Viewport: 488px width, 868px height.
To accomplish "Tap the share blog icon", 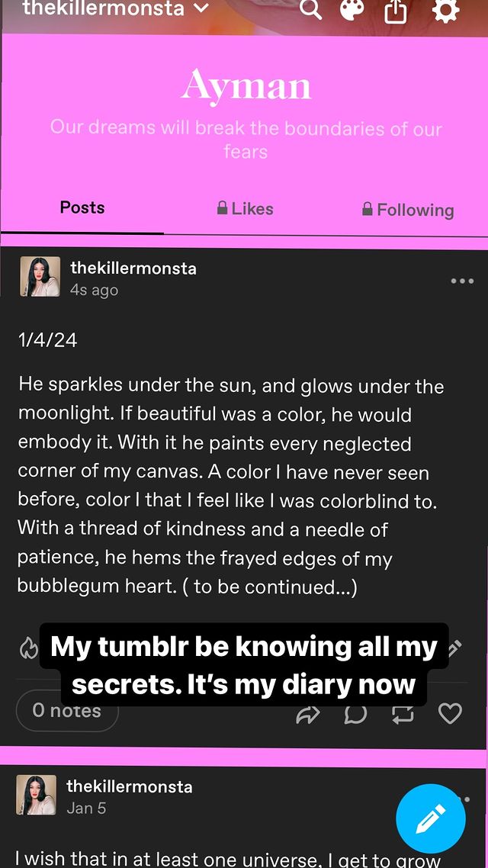I will (x=395, y=10).
